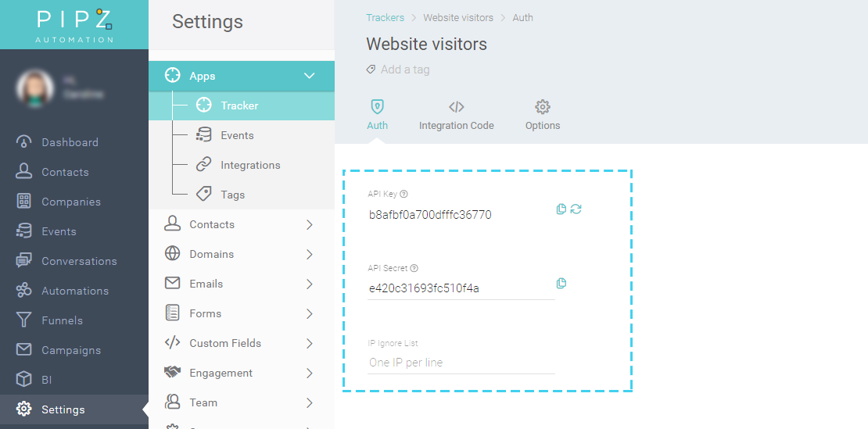Click the Conversations chat icon
The image size is (868, 429).
(x=23, y=261)
